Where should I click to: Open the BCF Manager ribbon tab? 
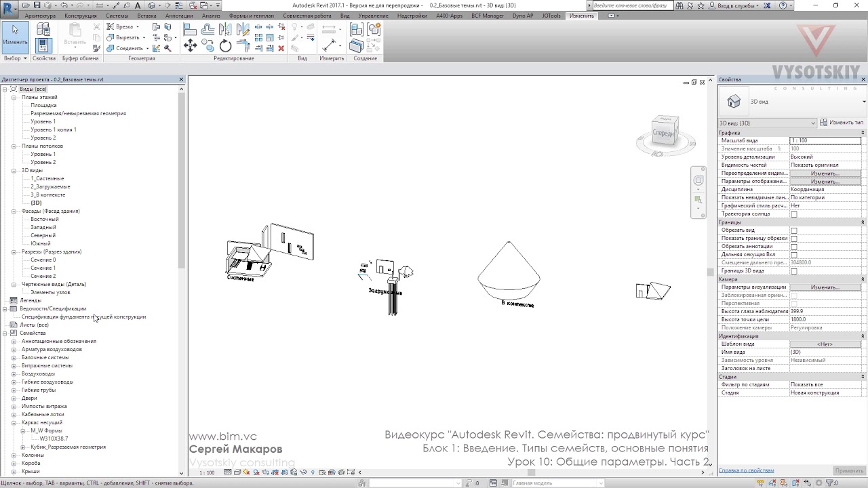[x=488, y=16]
